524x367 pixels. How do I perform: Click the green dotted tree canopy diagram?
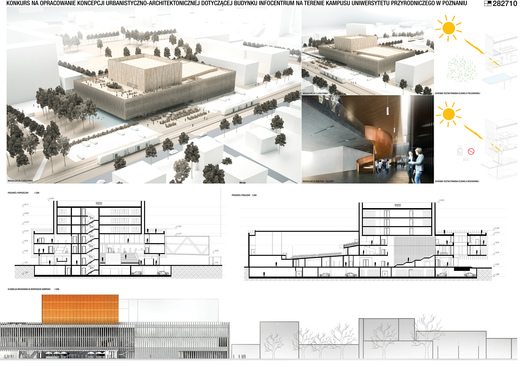(462, 70)
